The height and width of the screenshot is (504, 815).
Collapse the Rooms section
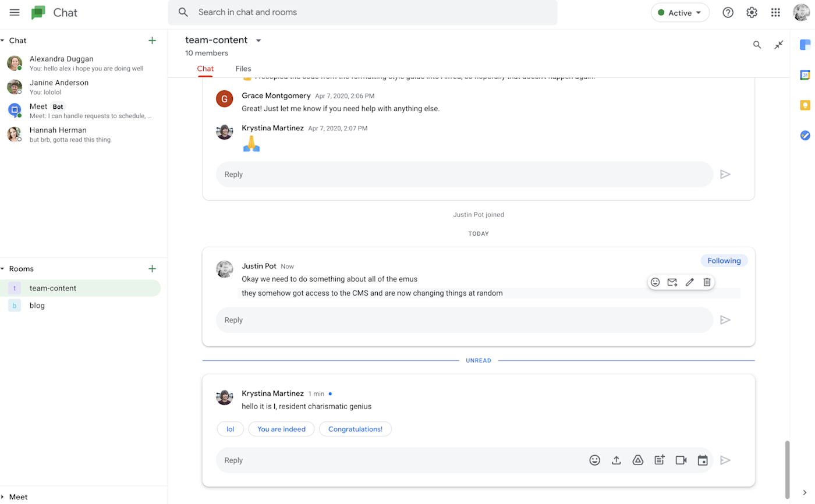click(3, 269)
